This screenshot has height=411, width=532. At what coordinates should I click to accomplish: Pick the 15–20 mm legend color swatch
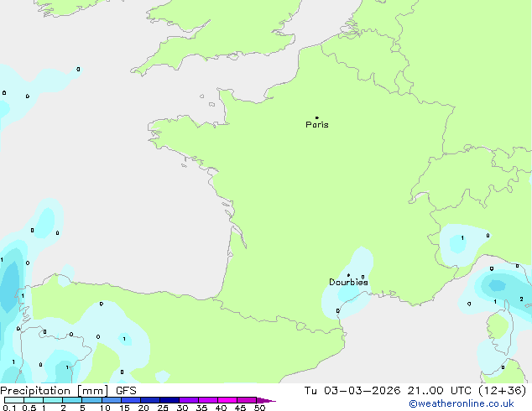coord(131,400)
